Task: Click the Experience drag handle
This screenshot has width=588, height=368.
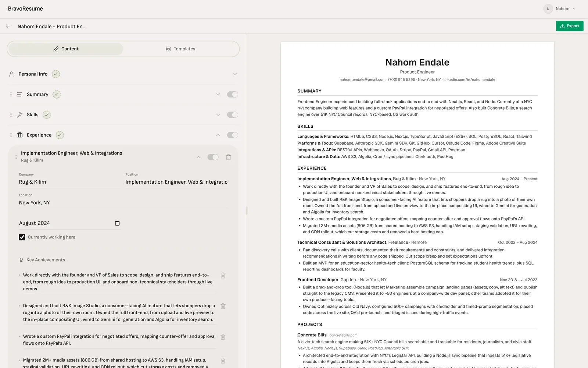Action: [x=11, y=135]
